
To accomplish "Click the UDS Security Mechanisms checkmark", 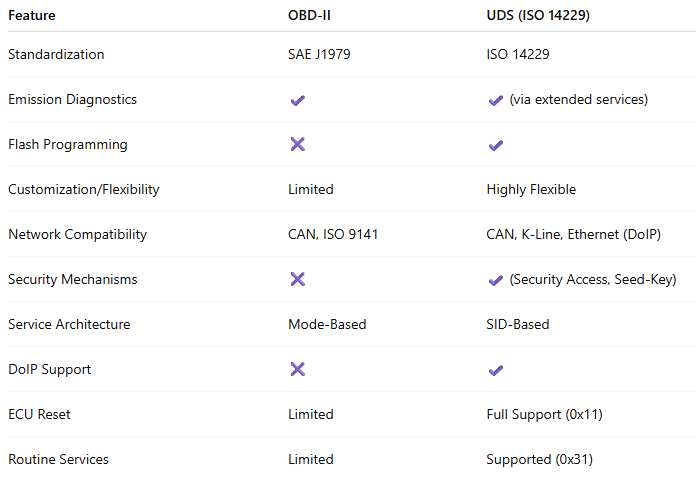I will click(x=495, y=280).
